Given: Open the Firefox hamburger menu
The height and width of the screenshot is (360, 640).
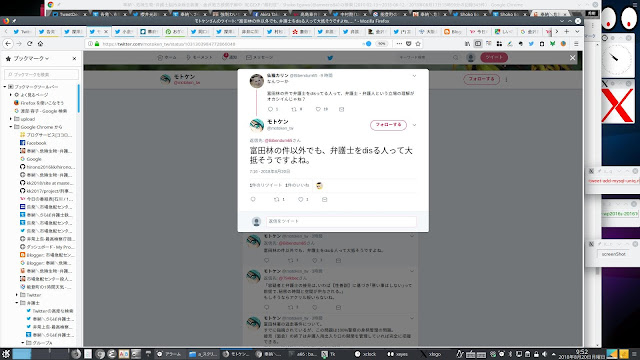Looking at the screenshot, I should coord(576,44).
